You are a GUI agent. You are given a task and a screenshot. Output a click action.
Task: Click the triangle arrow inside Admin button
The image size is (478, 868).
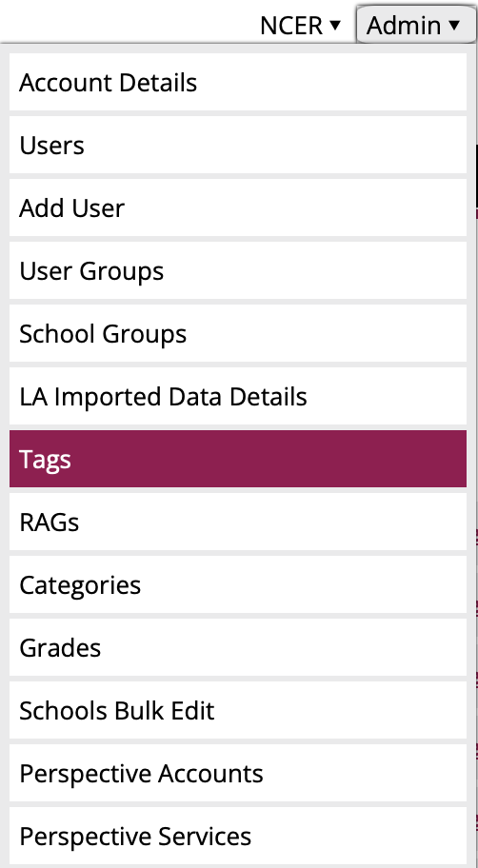454,25
